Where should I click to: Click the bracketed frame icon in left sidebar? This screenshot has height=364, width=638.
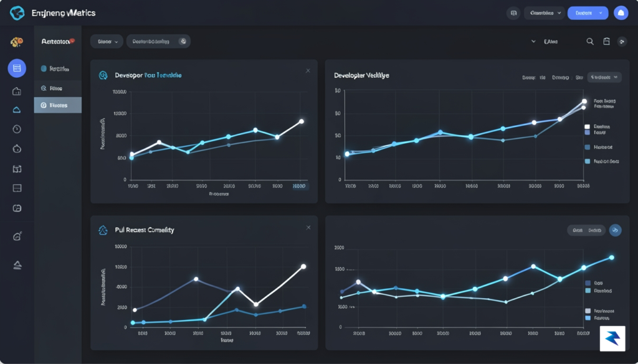click(17, 169)
